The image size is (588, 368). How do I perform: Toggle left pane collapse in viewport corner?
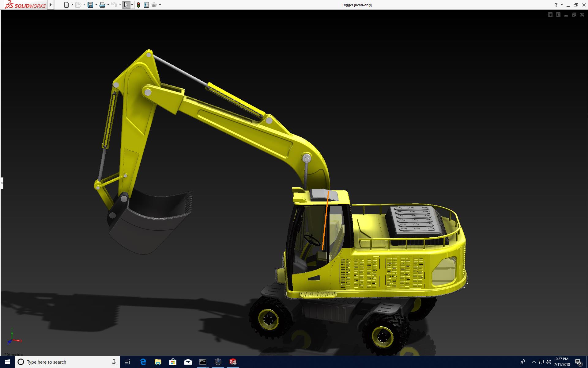pyautogui.click(x=550, y=15)
